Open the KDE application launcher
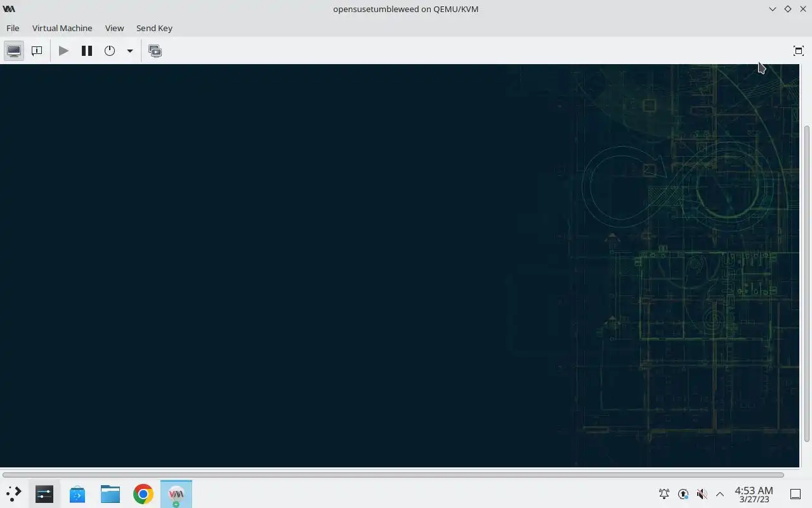 pos(13,493)
